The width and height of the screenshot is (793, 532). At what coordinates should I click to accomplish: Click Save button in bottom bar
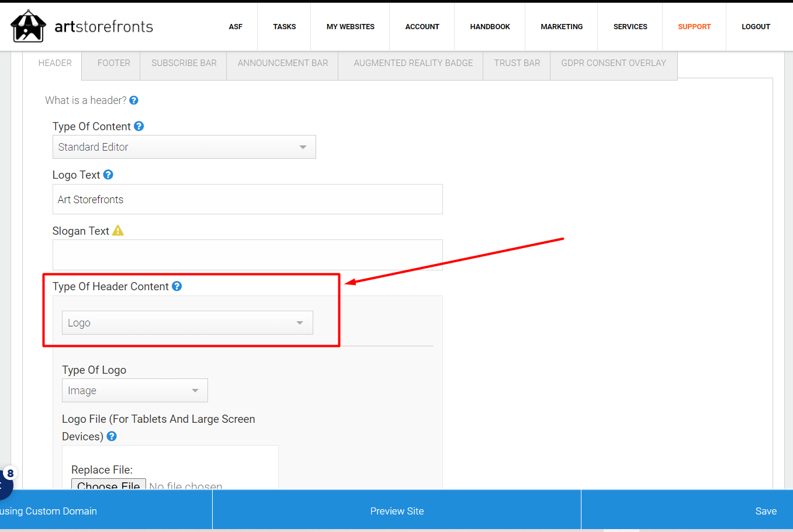[x=687, y=511]
